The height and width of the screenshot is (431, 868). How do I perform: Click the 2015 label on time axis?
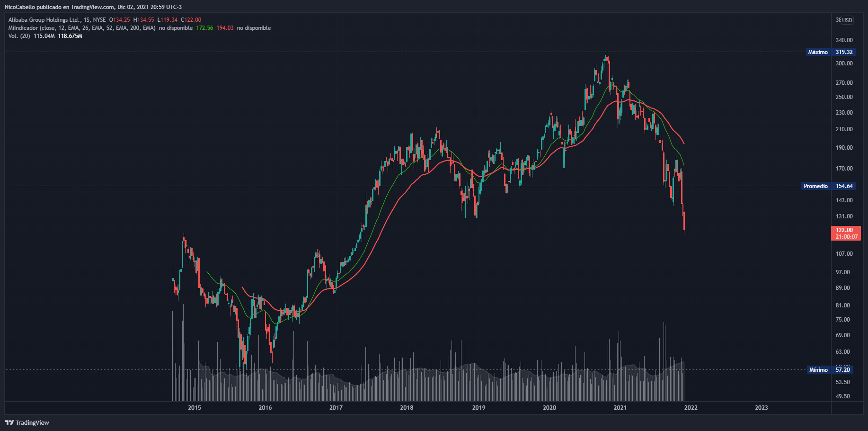tap(194, 408)
